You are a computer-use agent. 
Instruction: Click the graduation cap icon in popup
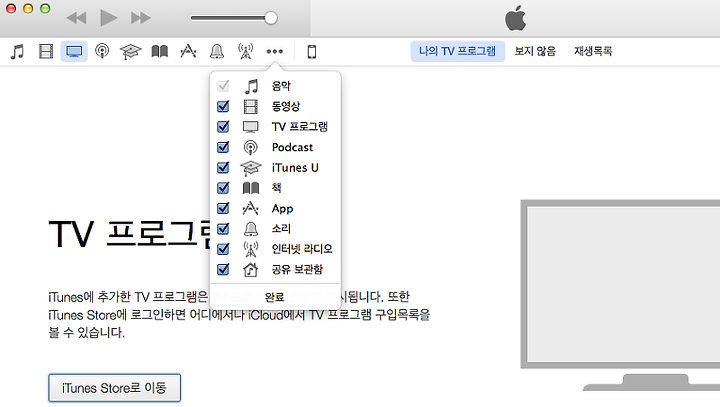tap(251, 168)
